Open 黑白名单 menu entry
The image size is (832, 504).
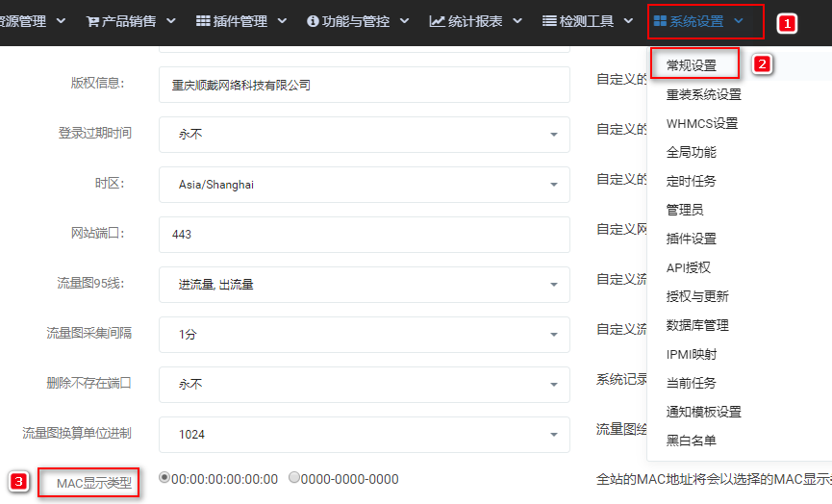[692, 441]
